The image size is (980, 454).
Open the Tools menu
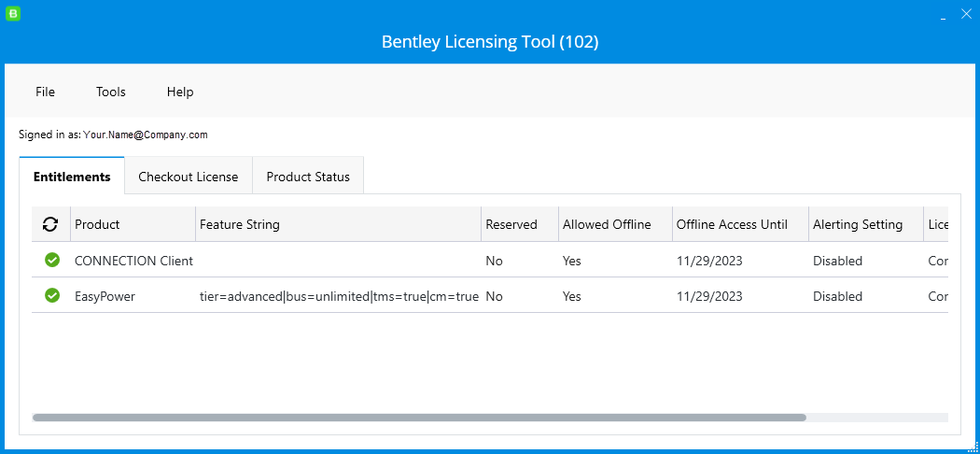111,92
